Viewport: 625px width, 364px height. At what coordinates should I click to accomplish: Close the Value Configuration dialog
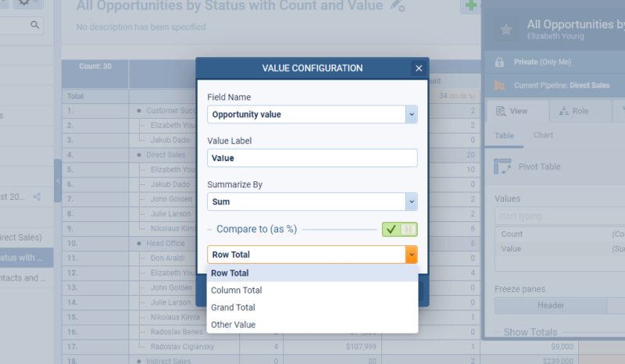point(419,68)
